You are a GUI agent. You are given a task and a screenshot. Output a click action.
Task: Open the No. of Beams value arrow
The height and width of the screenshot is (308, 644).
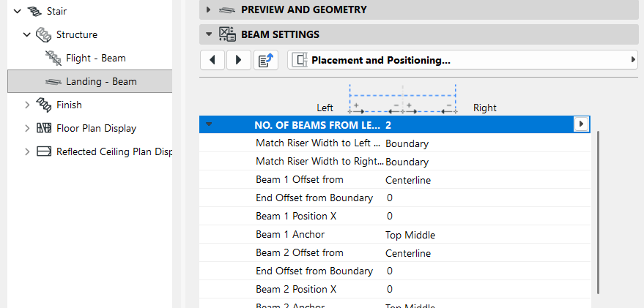pyautogui.click(x=581, y=124)
